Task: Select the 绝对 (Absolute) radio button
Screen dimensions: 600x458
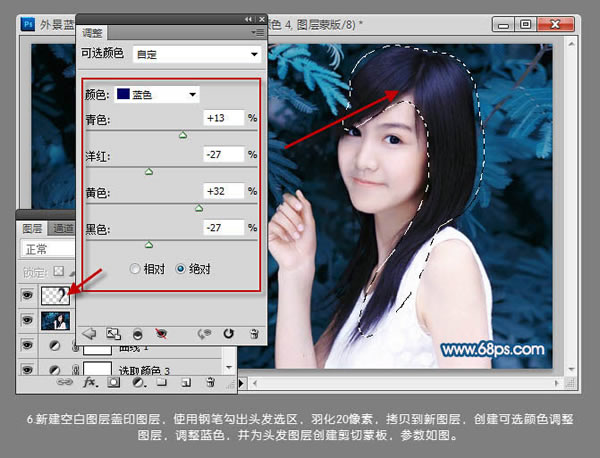Action: tap(180, 269)
